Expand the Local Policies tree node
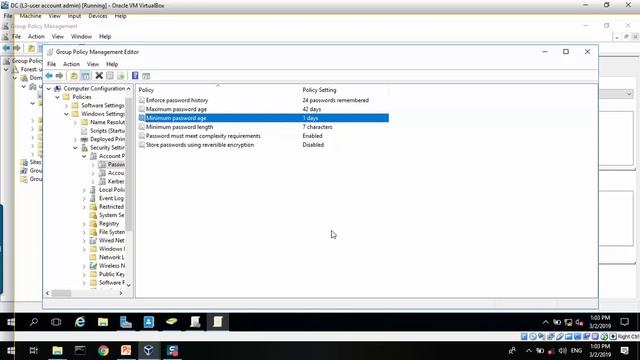 (84, 190)
